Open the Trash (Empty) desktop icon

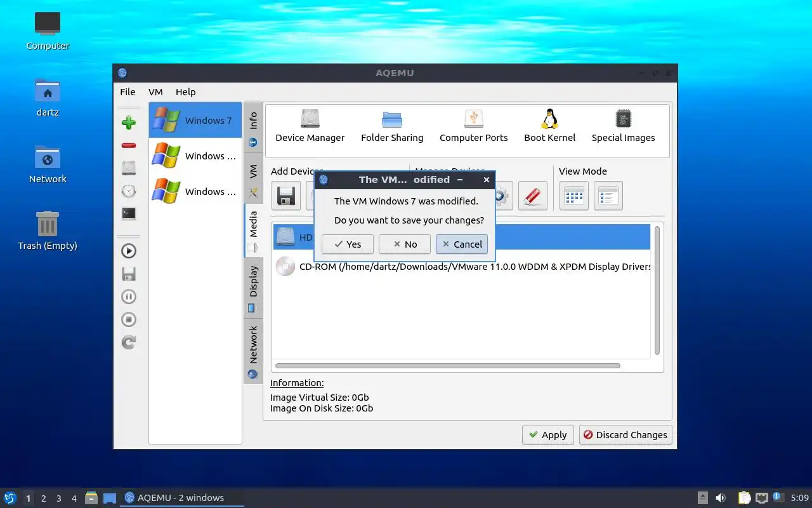click(48, 231)
